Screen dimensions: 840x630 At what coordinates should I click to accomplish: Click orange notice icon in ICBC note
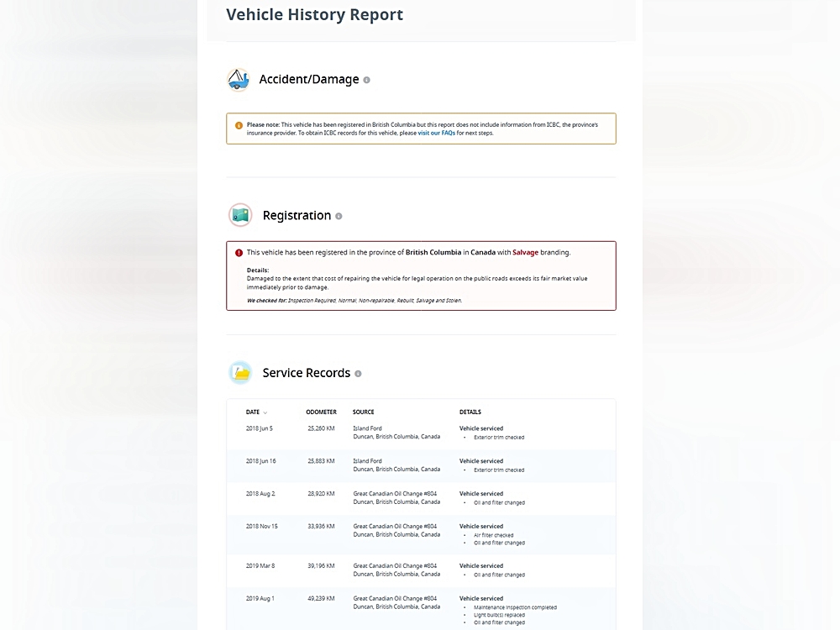[x=239, y=125]
